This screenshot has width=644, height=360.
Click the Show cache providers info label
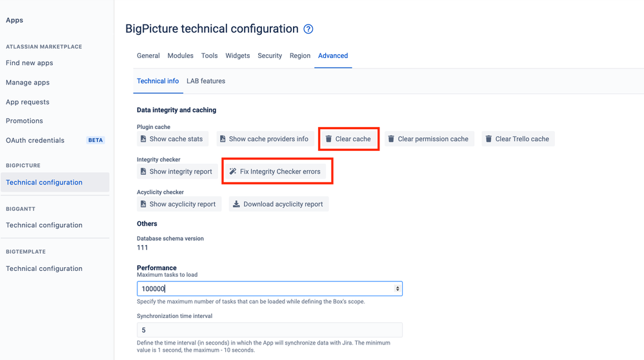268,139
